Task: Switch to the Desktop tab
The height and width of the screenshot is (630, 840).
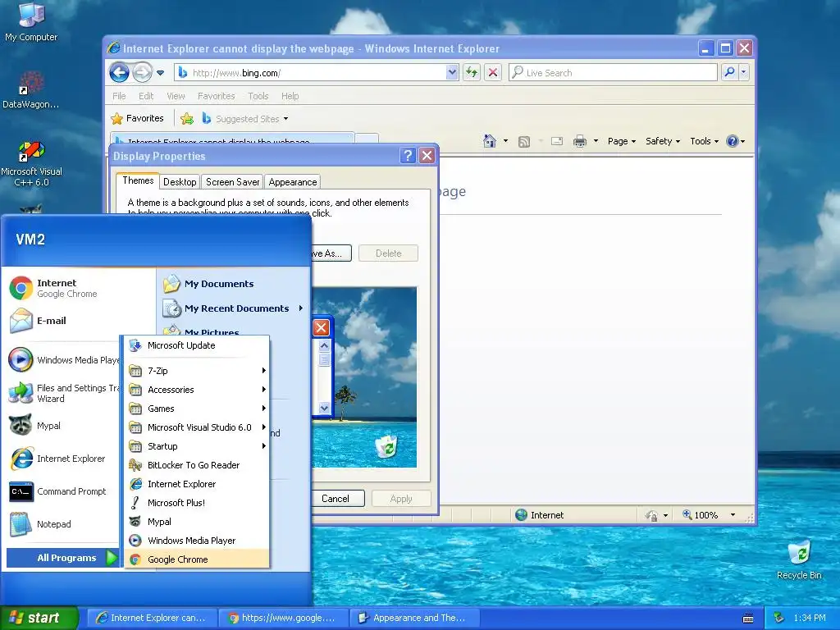Action: [x=180, y=182]
